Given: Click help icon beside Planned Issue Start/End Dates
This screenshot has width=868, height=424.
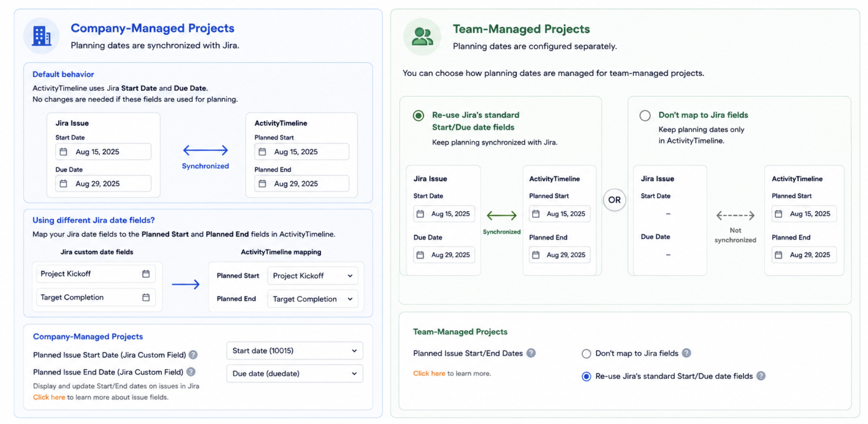Looking at the screenshot, I should [x=531, y=353].
